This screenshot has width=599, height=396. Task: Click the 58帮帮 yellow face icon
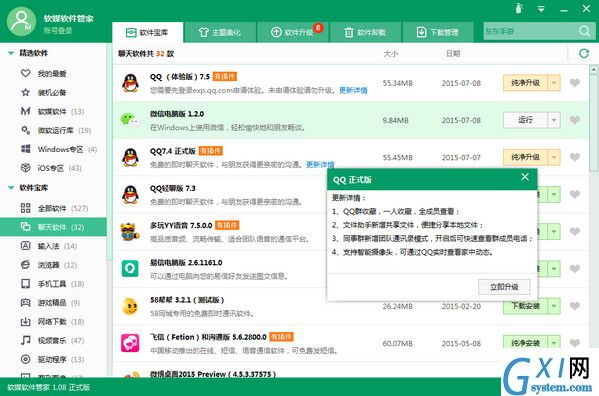130,306
